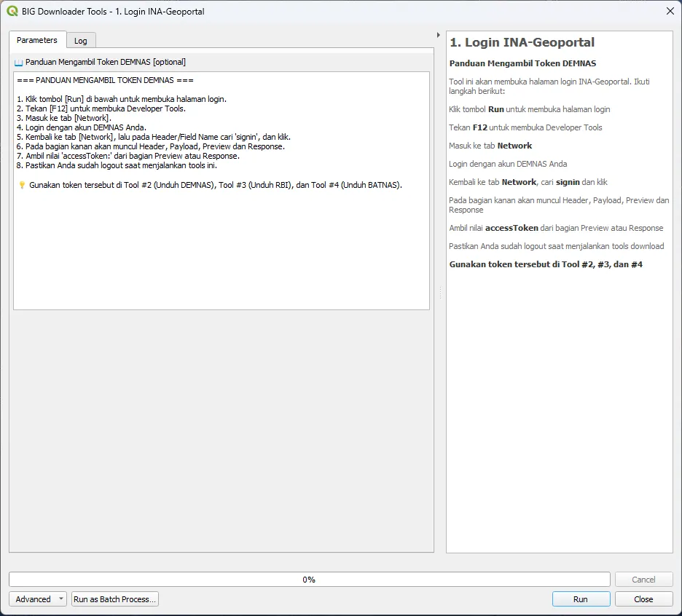The width and height of the screenshot is (682, 616).
Task: Open the Log tab
Action: point(81,41)
